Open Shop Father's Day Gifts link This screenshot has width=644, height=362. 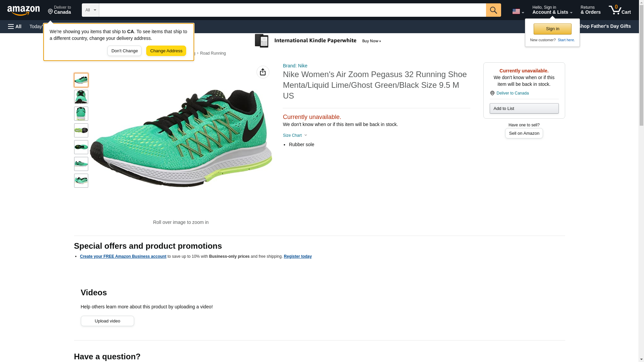pyautogui.click(x=604, y=26)
